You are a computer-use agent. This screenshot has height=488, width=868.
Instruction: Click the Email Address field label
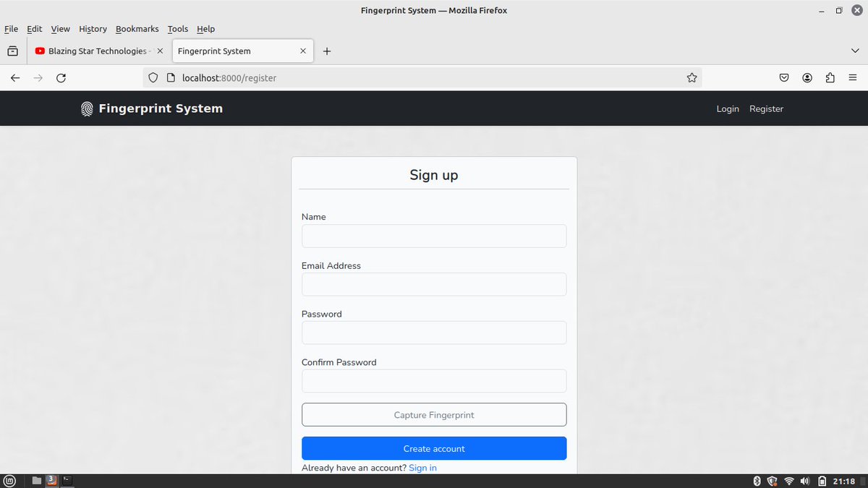pyautogui.click(x=331, y=265)
